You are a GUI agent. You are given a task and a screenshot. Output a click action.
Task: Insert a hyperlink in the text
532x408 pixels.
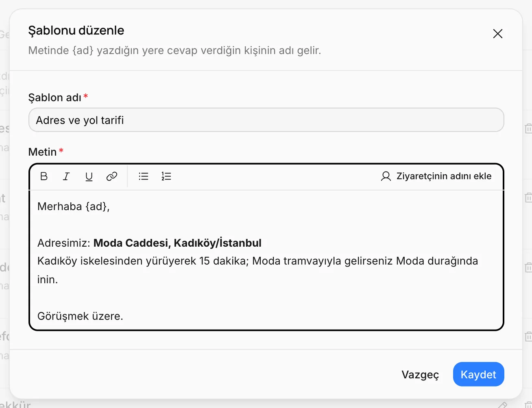tap(112, 176)
